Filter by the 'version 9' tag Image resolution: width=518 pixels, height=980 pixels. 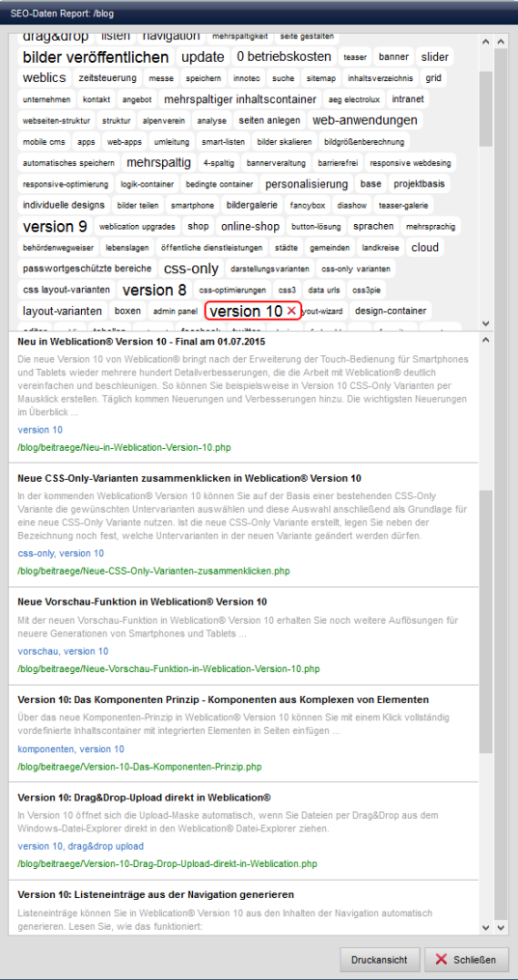tap(55, 226)
